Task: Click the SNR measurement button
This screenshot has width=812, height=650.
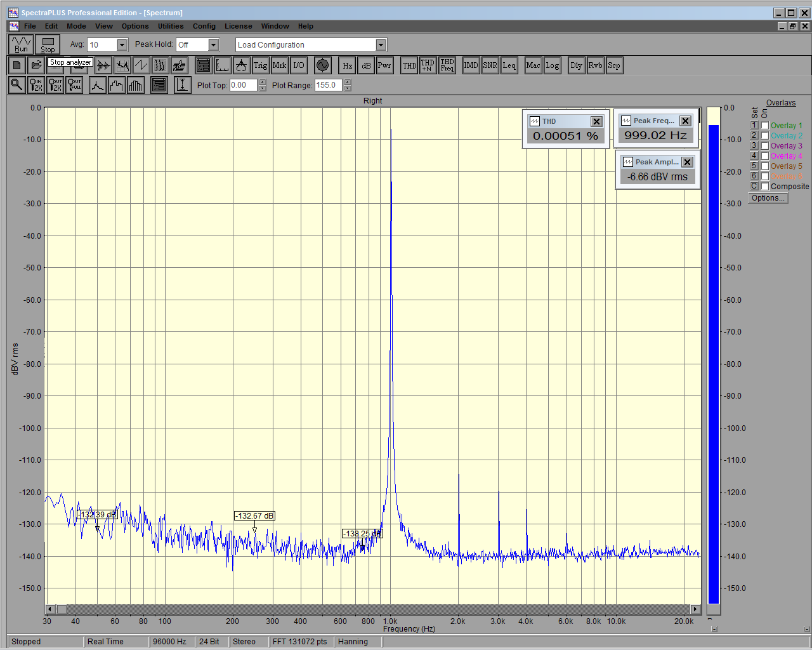Action: pos(490,65)
